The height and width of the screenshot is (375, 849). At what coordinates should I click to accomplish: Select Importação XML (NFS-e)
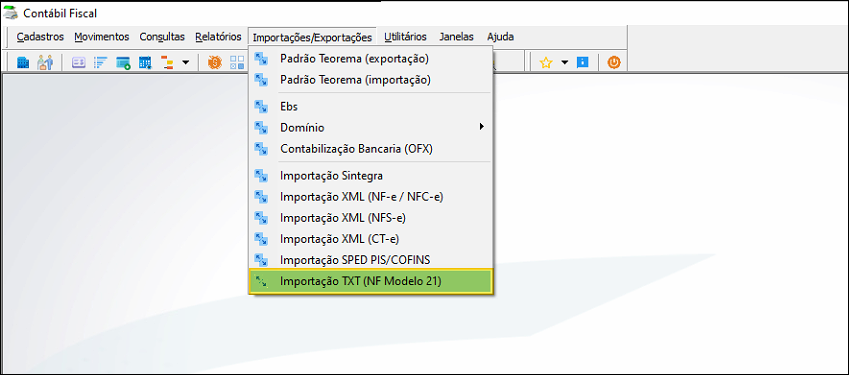(x=371, y=218)
